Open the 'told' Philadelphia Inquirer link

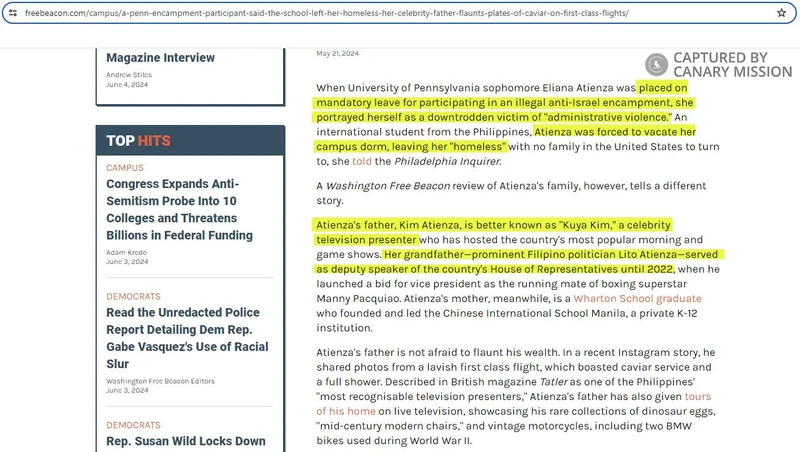click(x=362, y=161)
